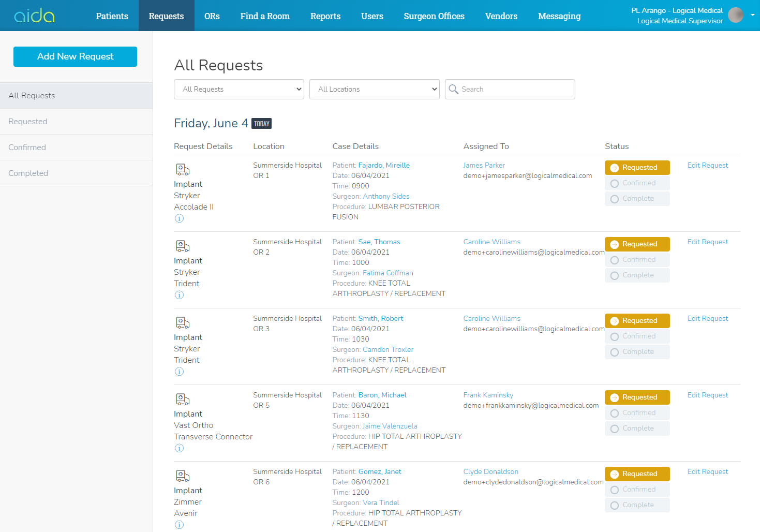Click the info icon under Accolade II
This screenshot has height=532, width=760.
click(x=179, y=218)
